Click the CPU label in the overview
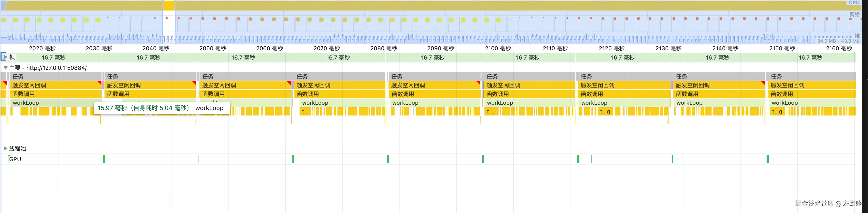 pyautogui.click(x=853, y=3)
